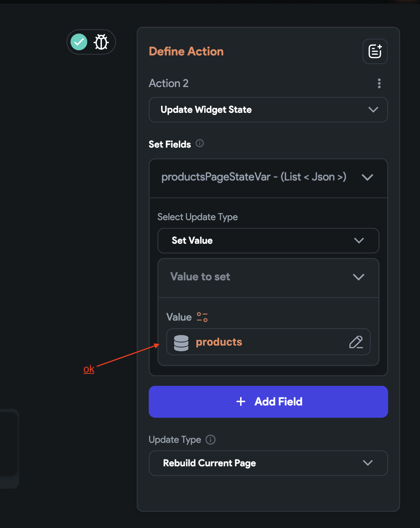
Task: Click the database icon next to products
Action: point(182,342)
